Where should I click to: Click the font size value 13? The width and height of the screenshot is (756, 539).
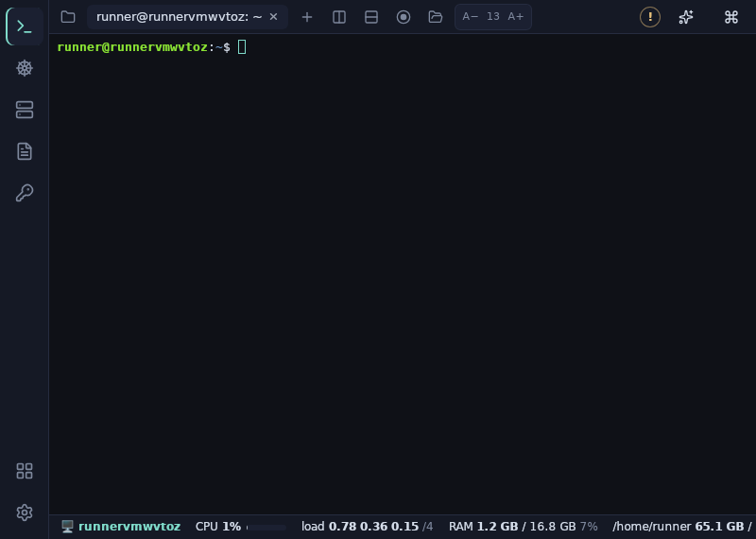click(492, 17)
